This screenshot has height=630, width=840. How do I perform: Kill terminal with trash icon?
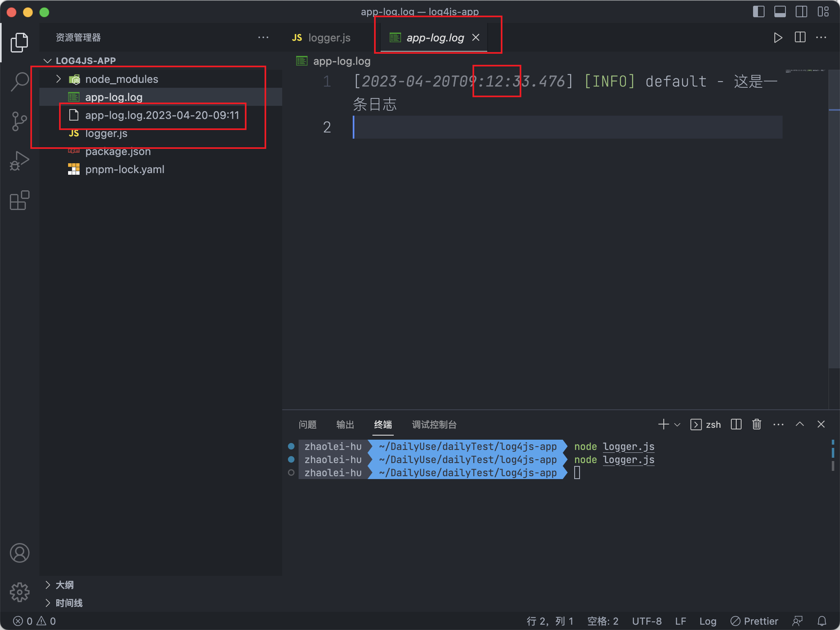point(757,425)
